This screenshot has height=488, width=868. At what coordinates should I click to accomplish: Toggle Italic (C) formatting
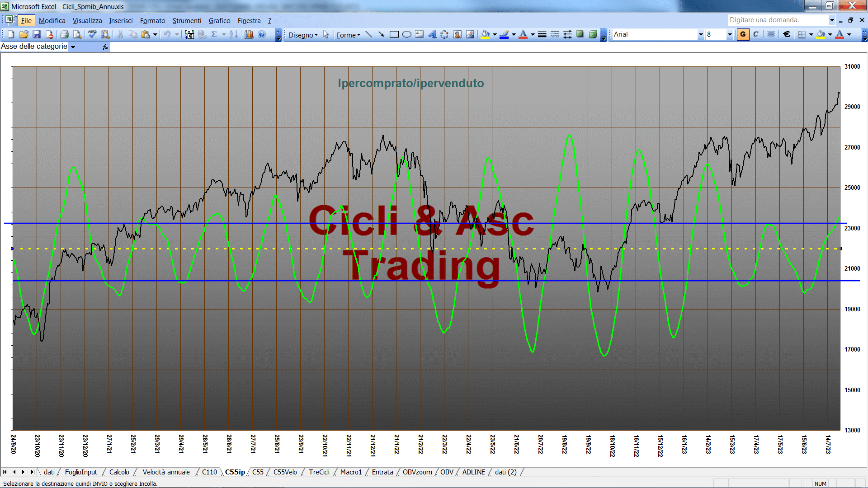coord(756,34)
